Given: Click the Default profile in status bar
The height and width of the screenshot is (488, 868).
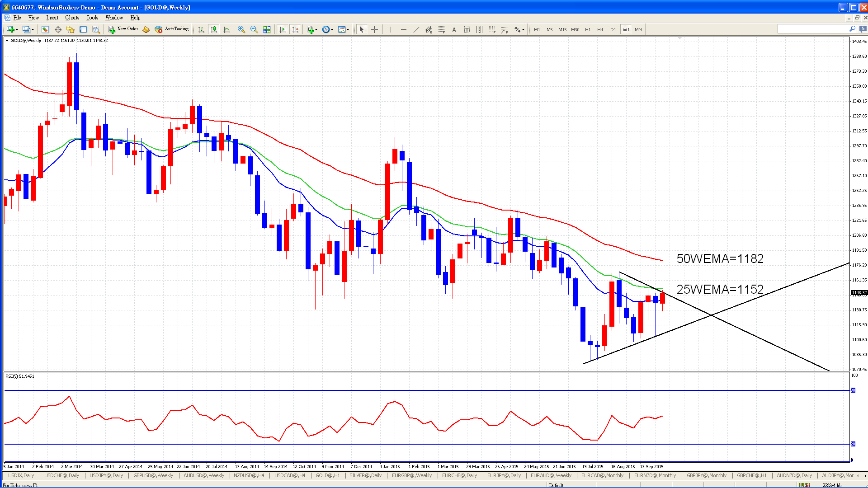Looking at the screenshot, I should point(556,485).
